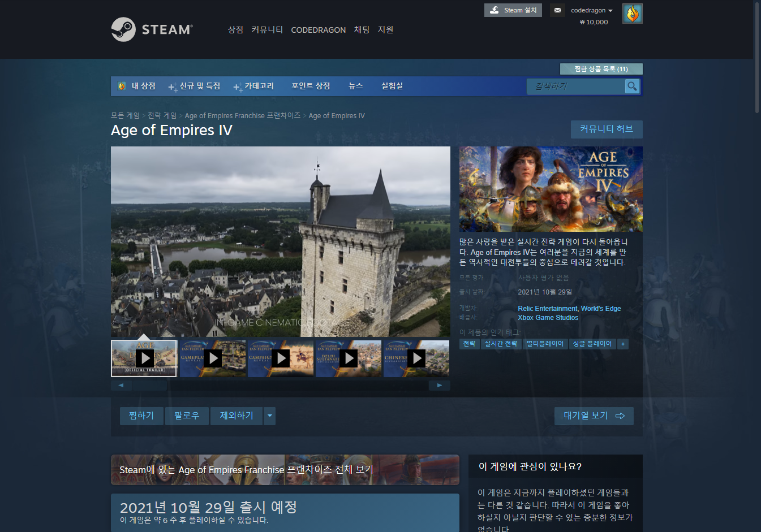Open the 지원 top menu
Screen dimensions: 761x532
coord(385,29)
